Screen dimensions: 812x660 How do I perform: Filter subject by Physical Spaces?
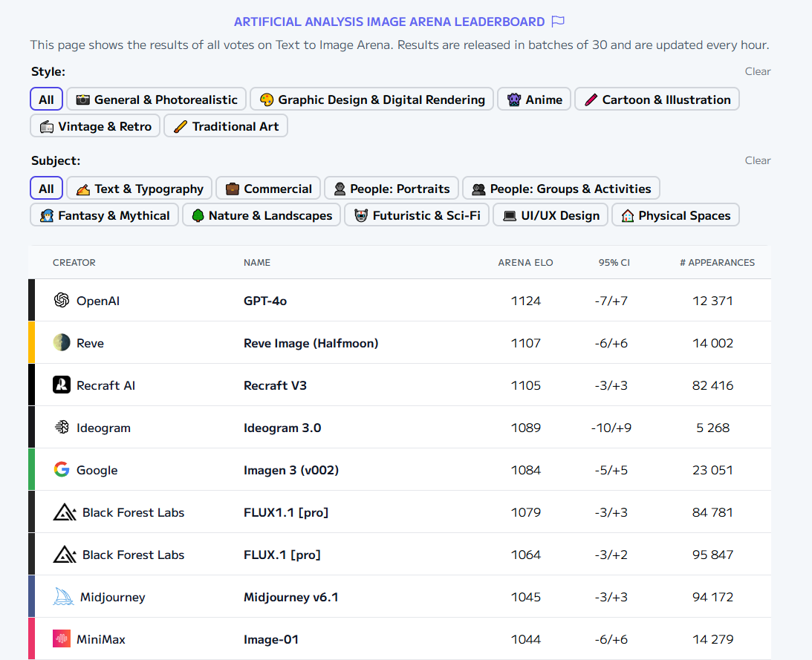point(676,215)
